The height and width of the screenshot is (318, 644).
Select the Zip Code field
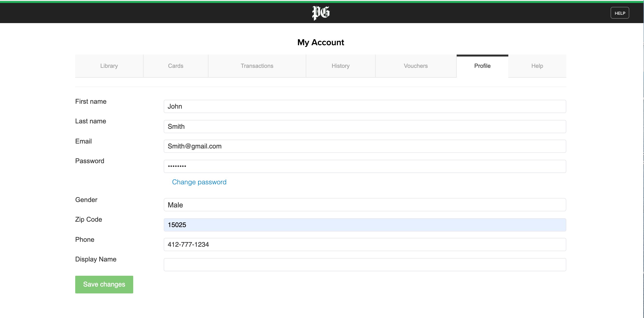coord(365,225)
